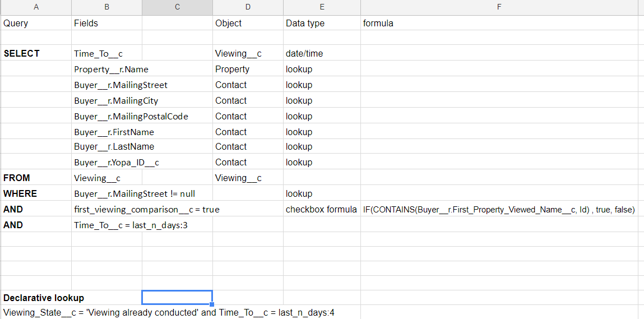Screen dimensions: 644x319
Task: Click Buyer__r.Yopa_ID__c field cell
Action: click(x=117, y=163)
